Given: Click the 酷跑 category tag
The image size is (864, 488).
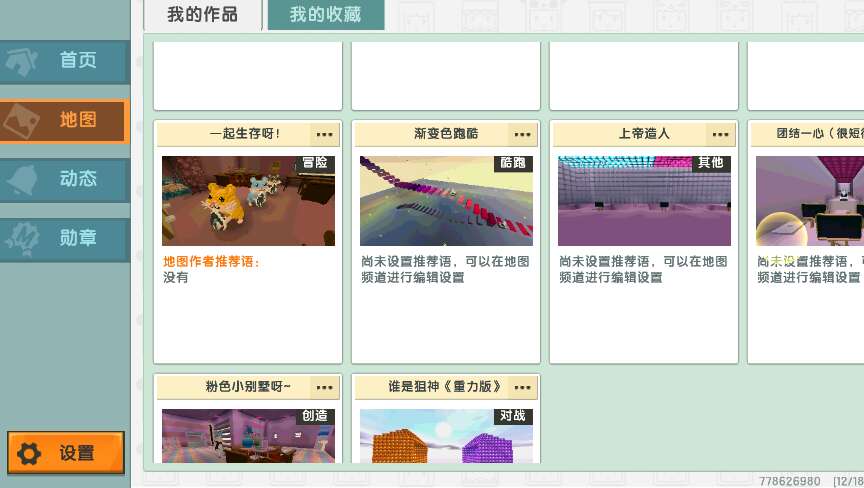Looking at the screenshot, I should coord(512,163).
